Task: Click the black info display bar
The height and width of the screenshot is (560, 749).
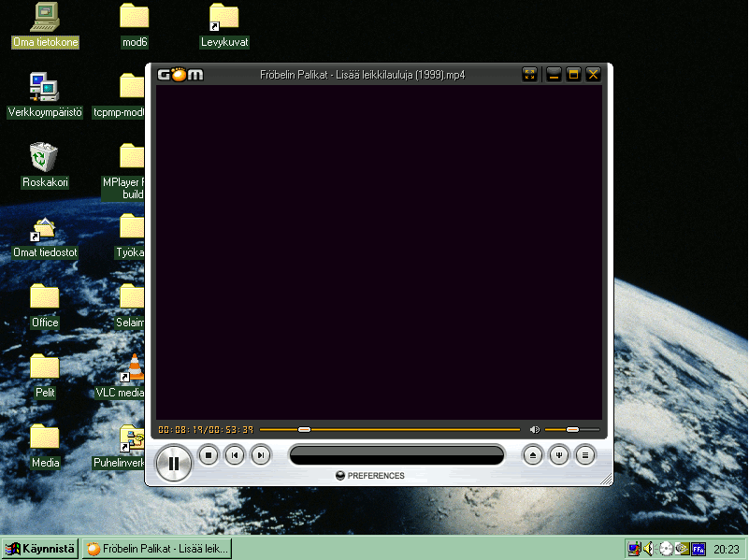Action: coord(396,455)
